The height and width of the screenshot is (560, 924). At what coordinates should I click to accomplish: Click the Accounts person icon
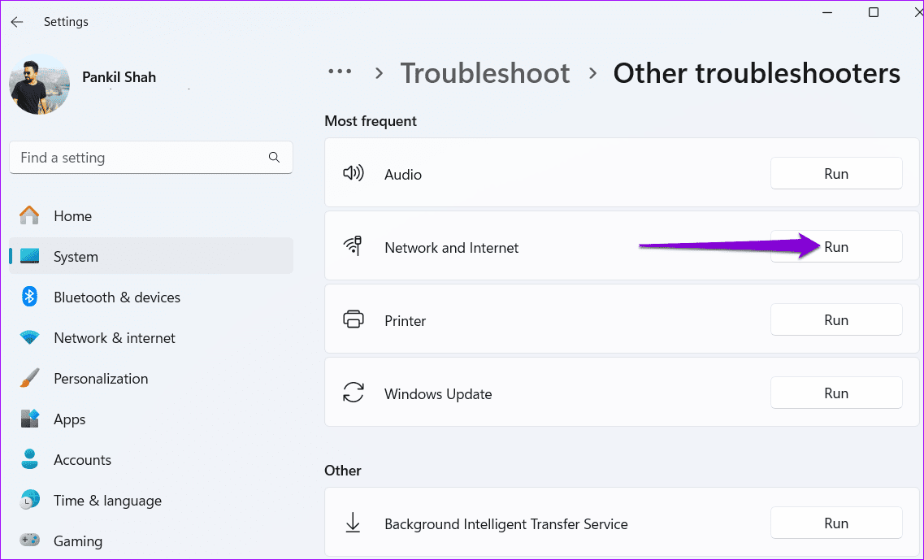(x=29, y=459)
